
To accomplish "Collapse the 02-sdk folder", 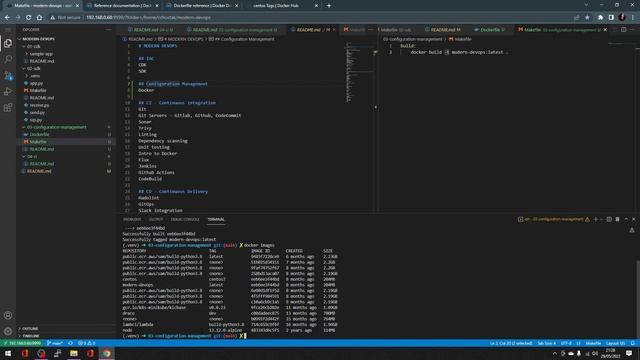I will [33, 68].
